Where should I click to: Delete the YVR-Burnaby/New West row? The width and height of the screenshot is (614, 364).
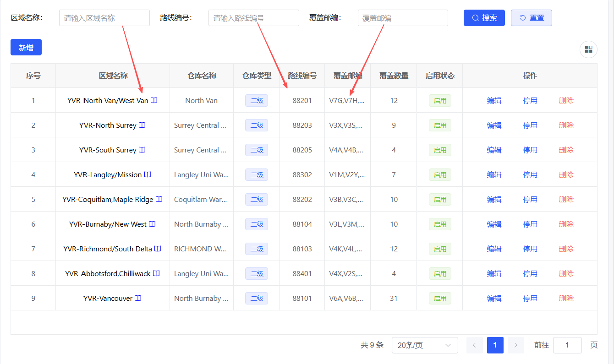click(566, 224)
